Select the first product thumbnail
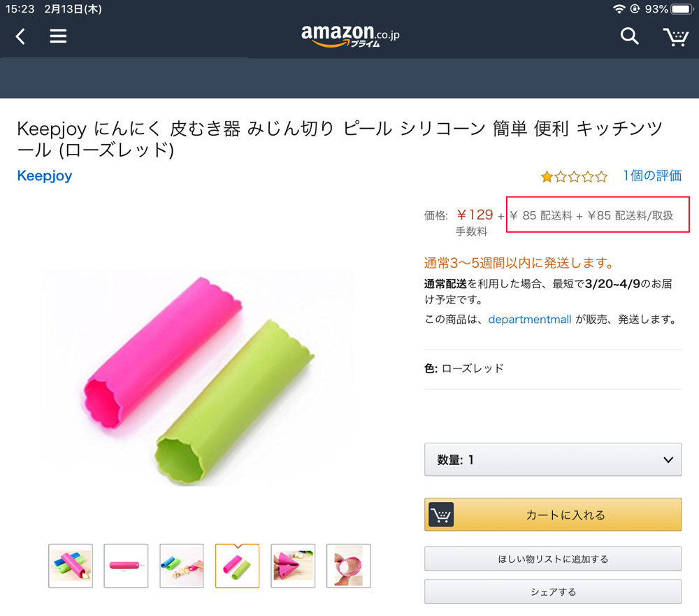Image resolution: width=699 pixels, height=616 pixels. (x=71, y=566)
